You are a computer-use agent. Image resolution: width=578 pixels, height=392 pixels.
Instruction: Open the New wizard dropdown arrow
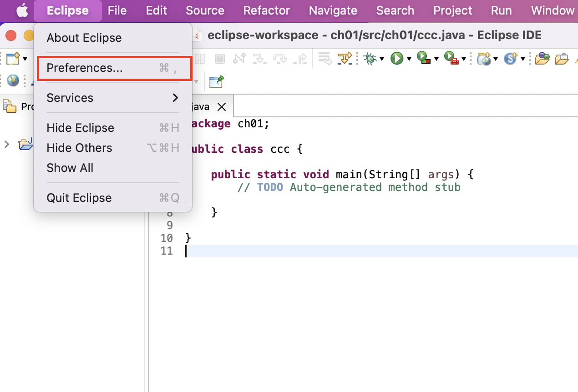coord(25,59)
